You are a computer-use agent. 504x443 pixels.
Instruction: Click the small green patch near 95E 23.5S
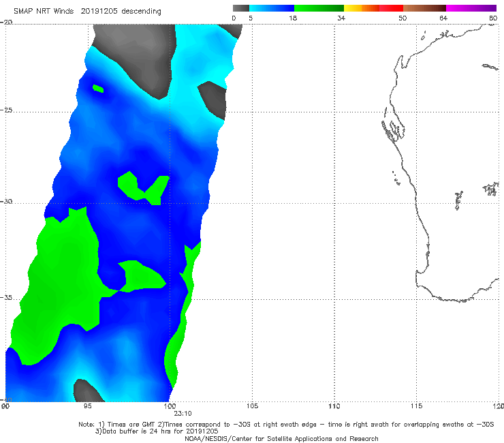pos(98,88)
